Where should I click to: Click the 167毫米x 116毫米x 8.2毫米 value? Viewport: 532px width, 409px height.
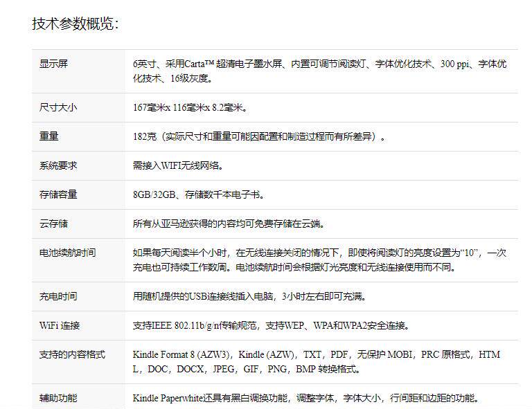[190, 107]
